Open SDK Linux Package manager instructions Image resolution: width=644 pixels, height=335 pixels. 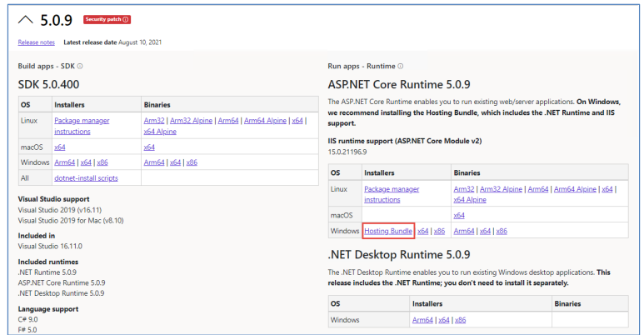click(x=82, y=126)
